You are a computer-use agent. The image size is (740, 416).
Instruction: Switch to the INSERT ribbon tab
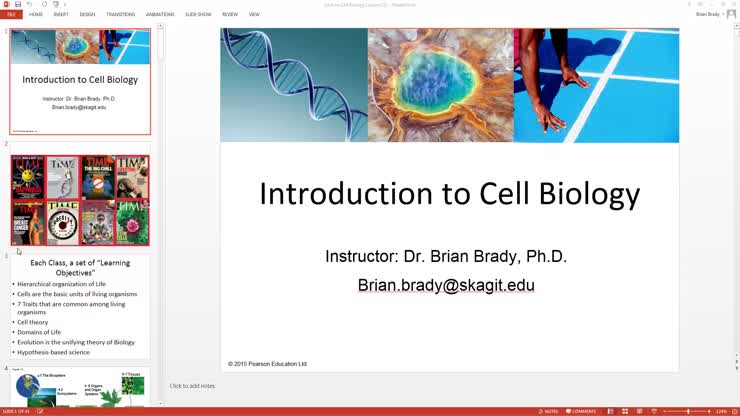61,14
